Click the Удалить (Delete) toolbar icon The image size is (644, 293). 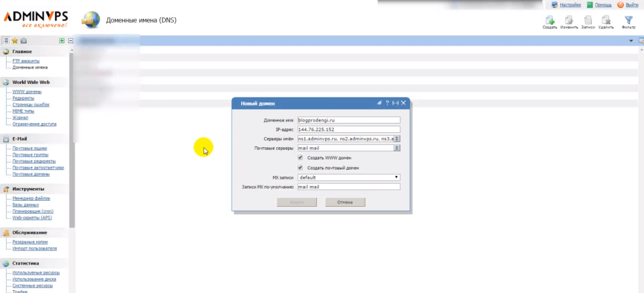click(x=606, y=20)
